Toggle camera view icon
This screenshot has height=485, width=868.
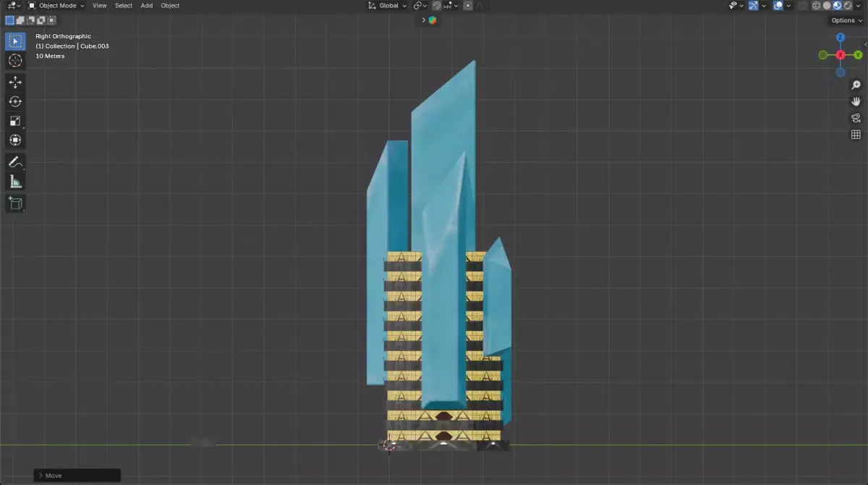pyautogui.click(x=856, y=118)
